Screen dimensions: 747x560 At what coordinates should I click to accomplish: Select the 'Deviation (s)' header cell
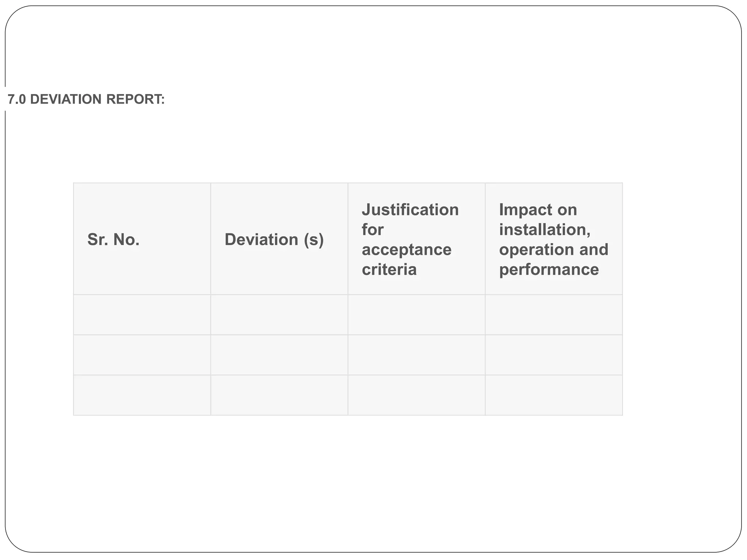coord(279,239)
